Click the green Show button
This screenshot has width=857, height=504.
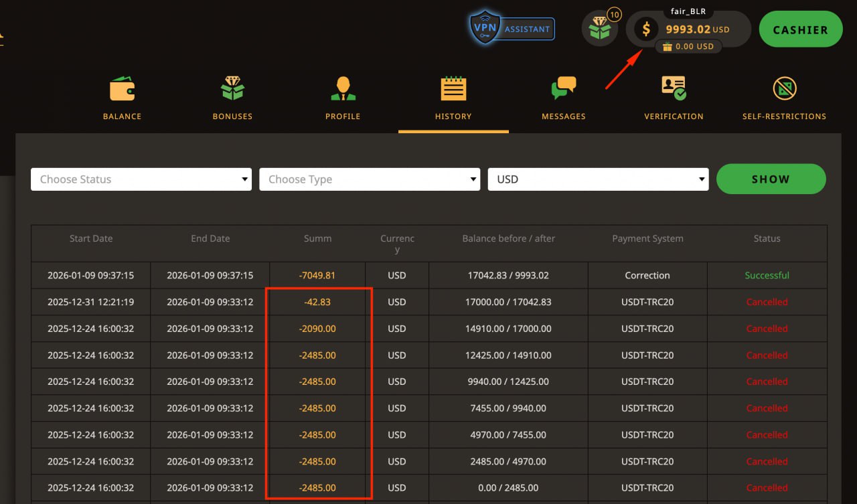coord(771,179)
